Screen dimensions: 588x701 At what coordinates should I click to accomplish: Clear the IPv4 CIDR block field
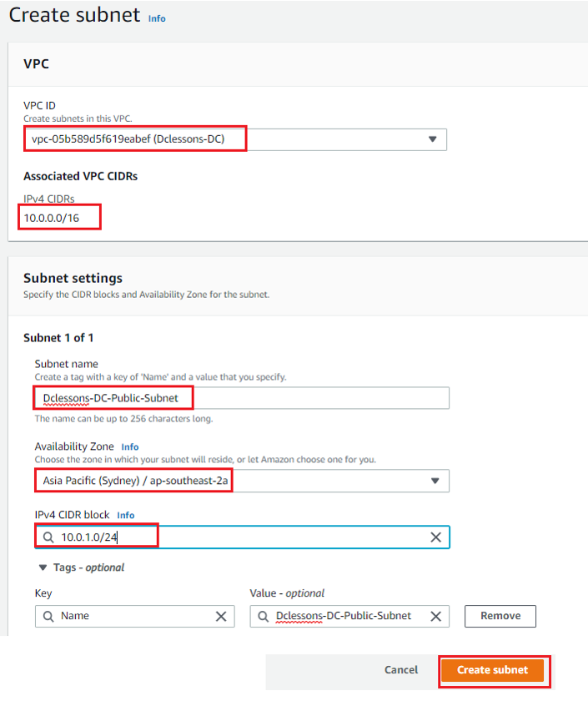tap(435, 537)
